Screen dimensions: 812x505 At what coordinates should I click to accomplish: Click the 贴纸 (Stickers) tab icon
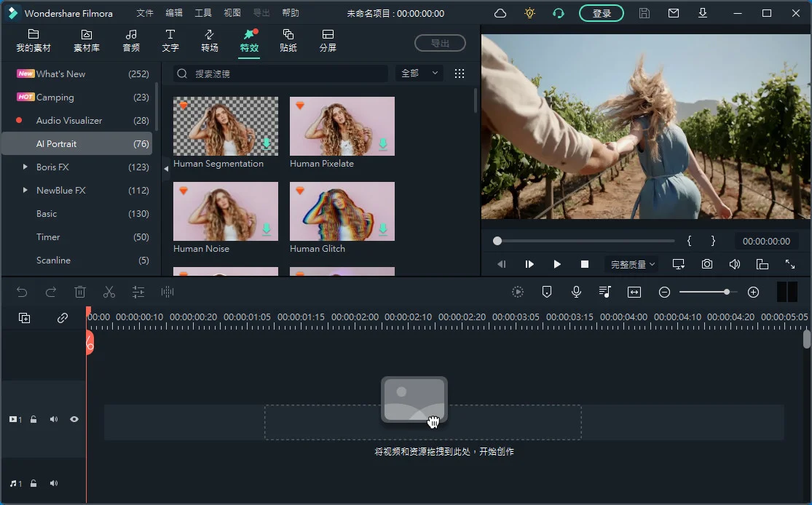tap(288, 41)
